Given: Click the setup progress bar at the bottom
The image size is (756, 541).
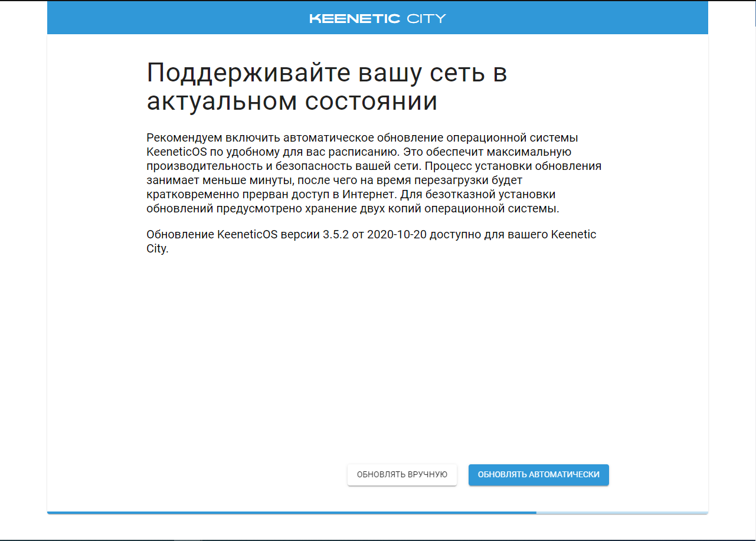Looking at the screenshot, I should point(378,513).
